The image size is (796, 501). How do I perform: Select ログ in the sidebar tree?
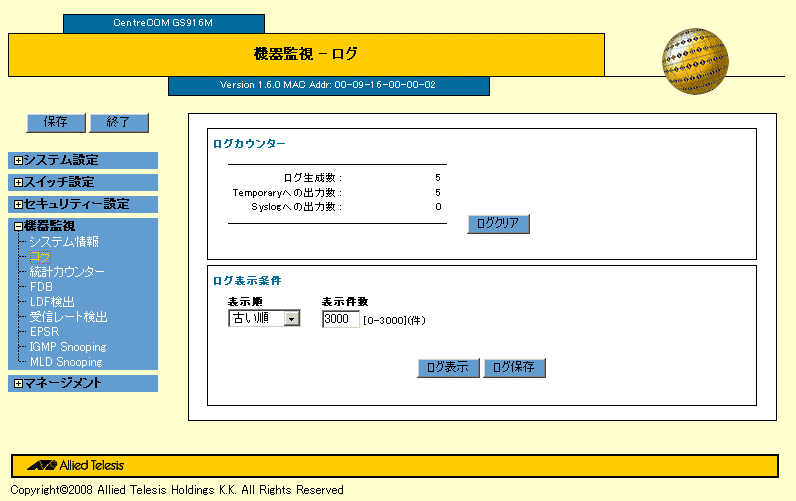click(41, 257)
